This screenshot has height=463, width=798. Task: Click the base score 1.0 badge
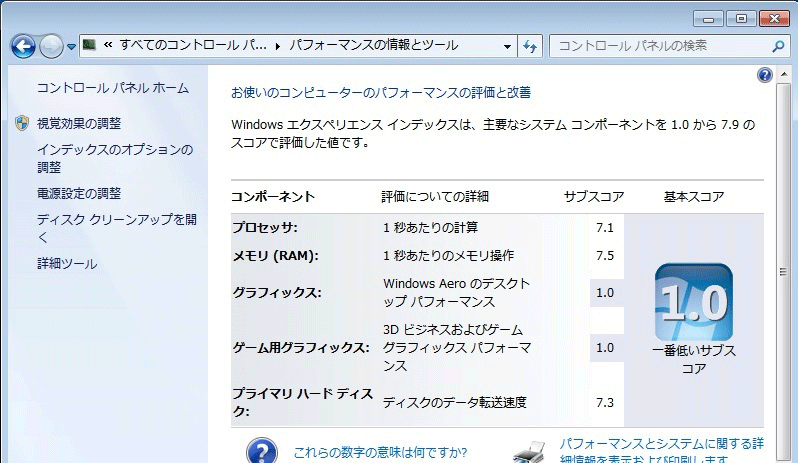click(694, 302)
